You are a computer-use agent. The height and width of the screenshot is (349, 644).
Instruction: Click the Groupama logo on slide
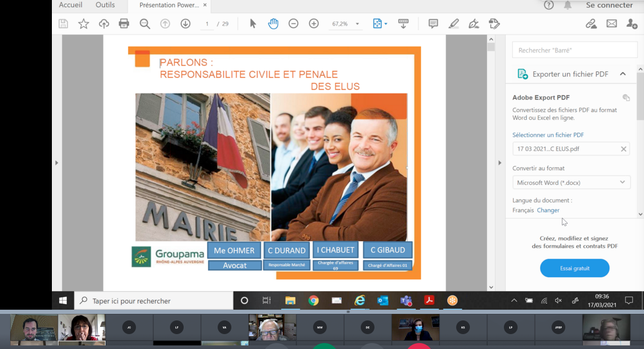pyautogui.click(x=168, y=257)
